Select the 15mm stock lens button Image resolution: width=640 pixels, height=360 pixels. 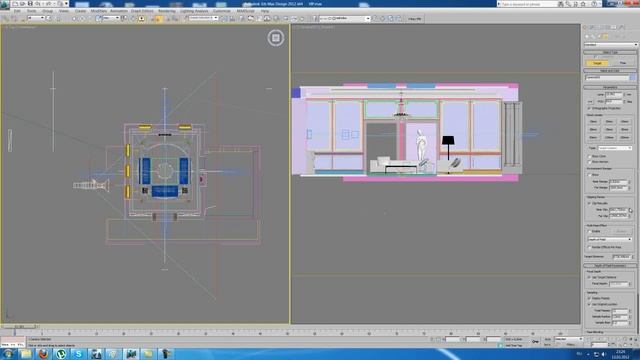593,122
